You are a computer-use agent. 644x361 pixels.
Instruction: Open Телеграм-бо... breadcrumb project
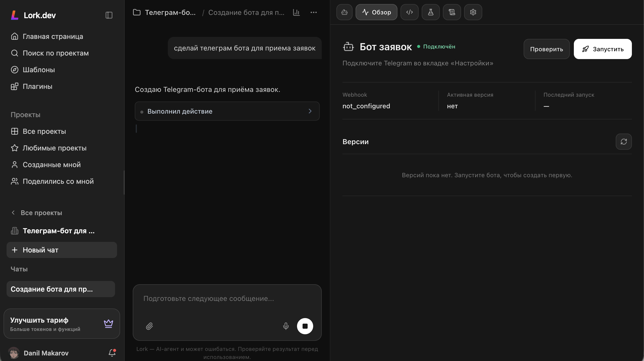pos(170,12)
